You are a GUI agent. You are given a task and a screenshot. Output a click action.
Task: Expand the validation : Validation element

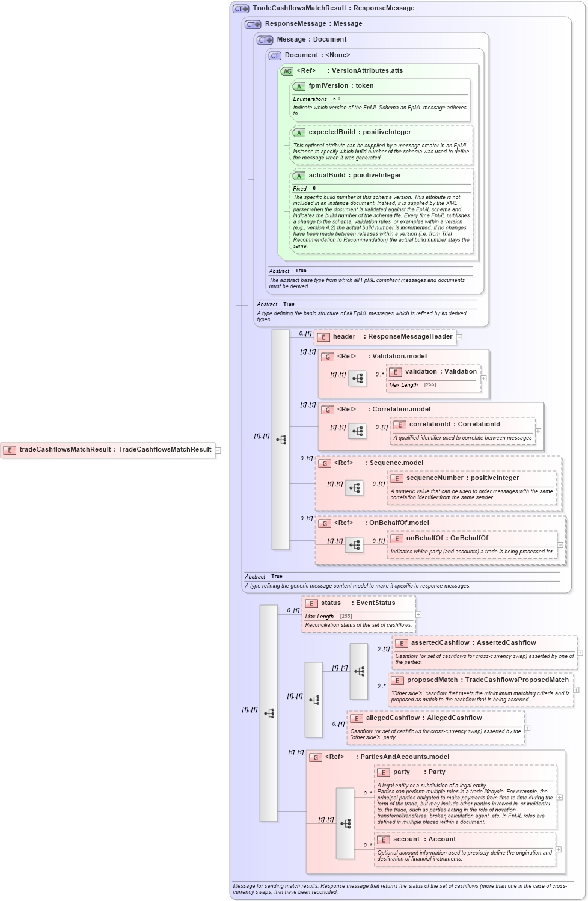(484, 378)
